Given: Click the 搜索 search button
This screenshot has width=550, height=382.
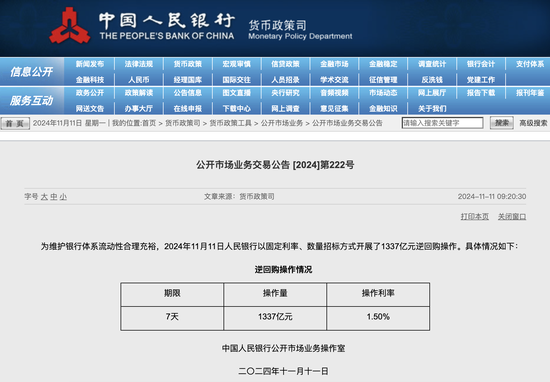Looking at the screenshot, I should point(502,123).
